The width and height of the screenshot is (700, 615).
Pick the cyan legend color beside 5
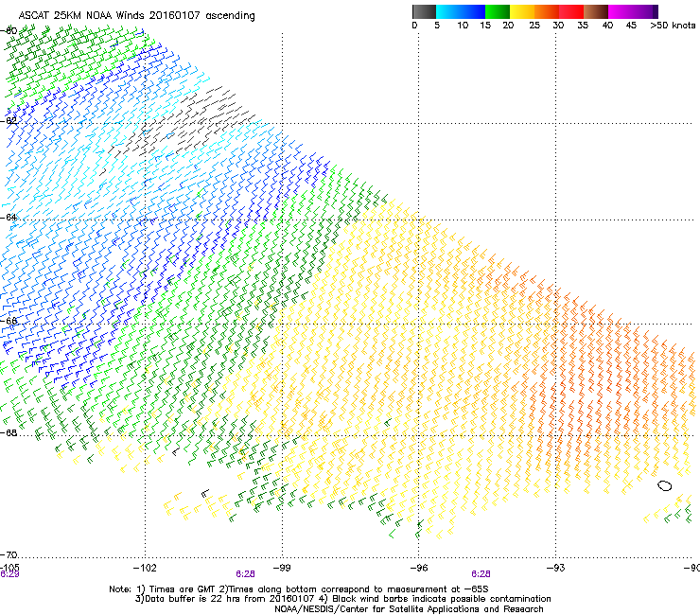tap(448, 11)
